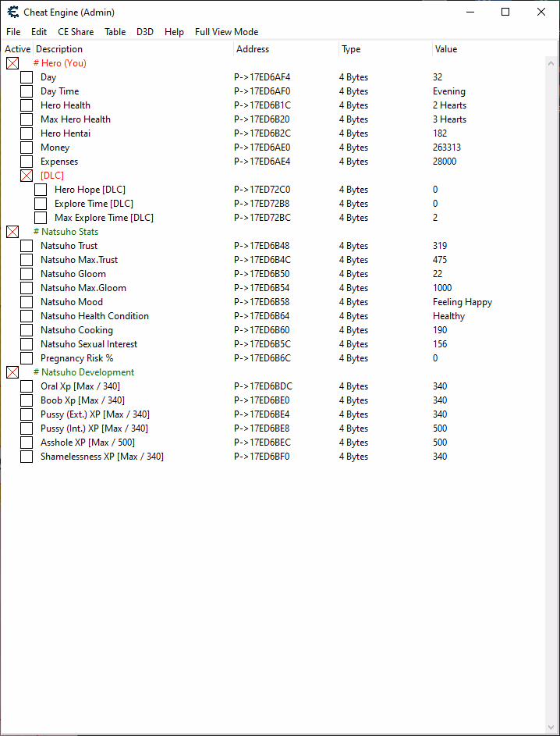Toggle Explore Time [DLC] checkbox
Image resolution: width=560 pixels, height=736 pixels.
click(x=41, y=204)
